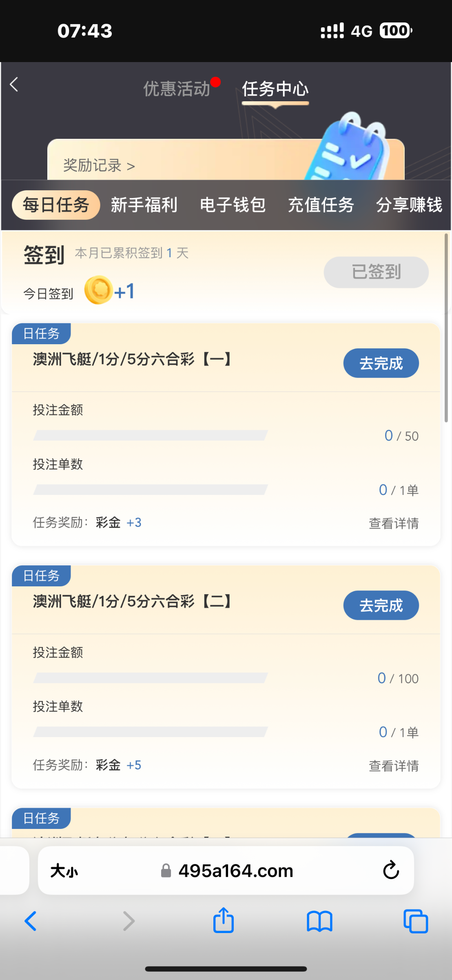Tap 投注金额 progress bar showing 0/50
The width and height of the screenshot is (452, 980).
coord(150,435)
